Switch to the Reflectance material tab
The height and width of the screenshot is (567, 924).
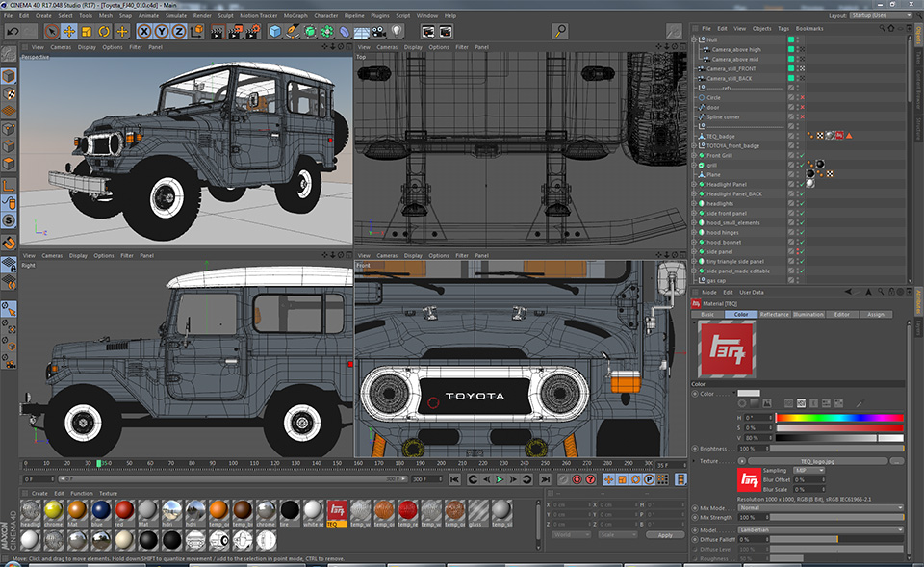[774, 315]
